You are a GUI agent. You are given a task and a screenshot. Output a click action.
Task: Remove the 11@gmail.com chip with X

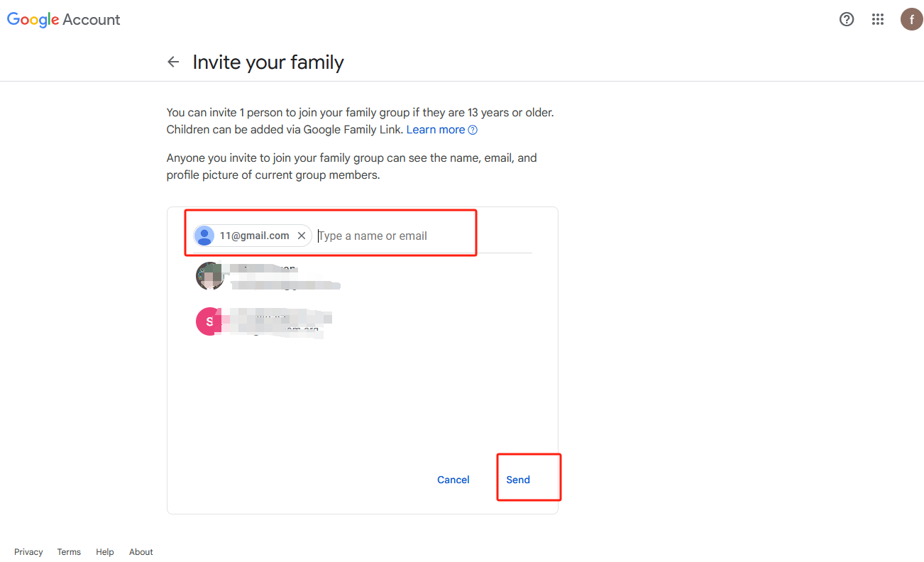coord(302,236)
